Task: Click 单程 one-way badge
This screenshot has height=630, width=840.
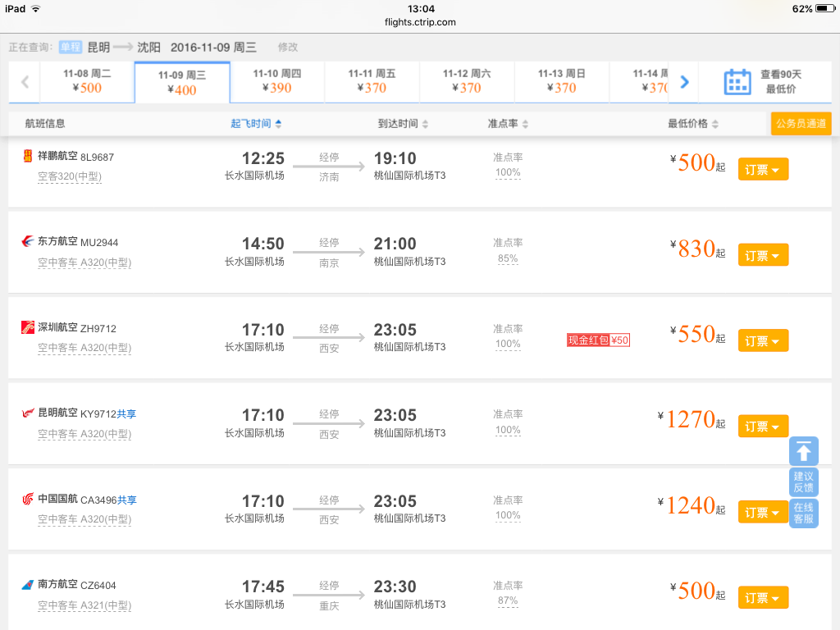Action: pyautogui.click(x=71, y=47)
